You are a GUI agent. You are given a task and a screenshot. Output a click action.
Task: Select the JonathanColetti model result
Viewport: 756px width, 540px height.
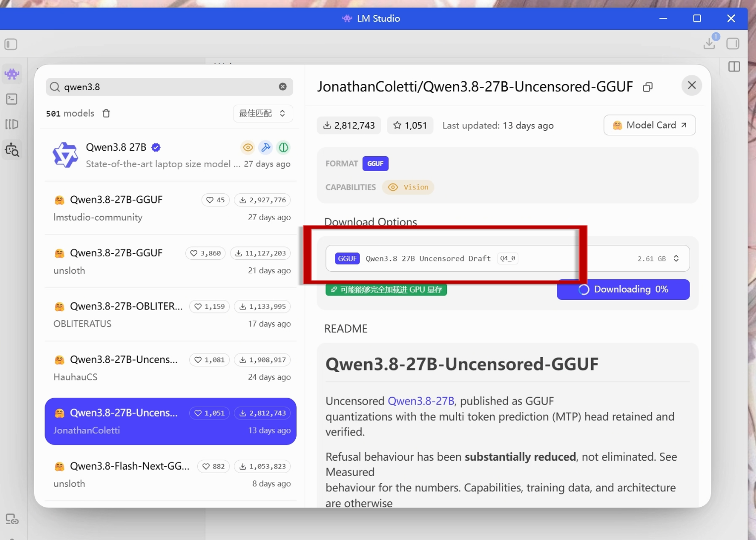(x=171, y=421)
